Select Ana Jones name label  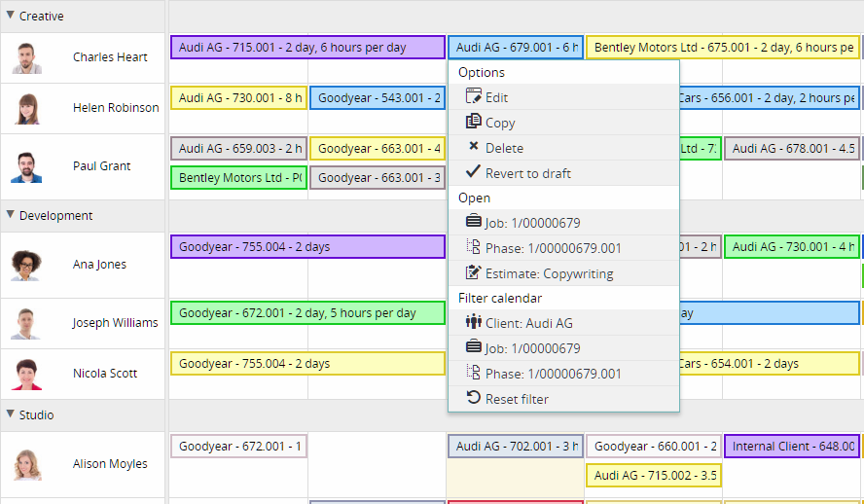pyautogui.click(x=99, y=265)
